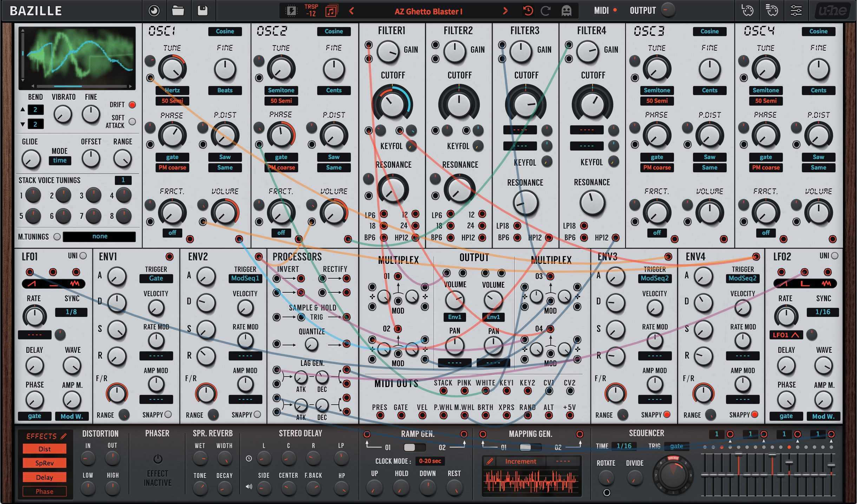
Task: Open OSC1 Cosine waveform dropdown
Action: click(225, 31)
